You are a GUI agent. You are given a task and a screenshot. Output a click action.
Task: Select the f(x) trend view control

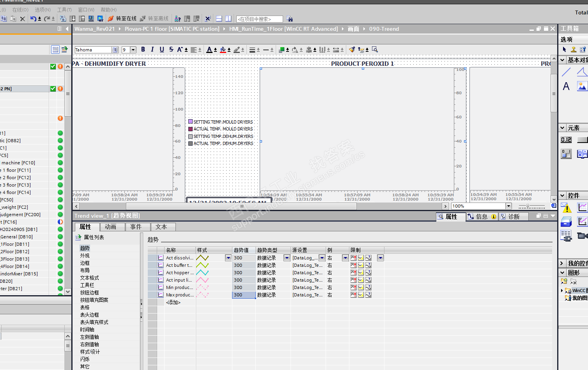click(x=582, y=222)
